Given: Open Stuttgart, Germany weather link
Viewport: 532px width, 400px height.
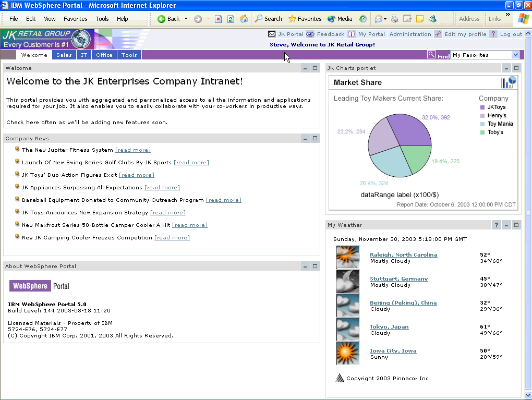Looking at the screenshot, I should [398, 279].
